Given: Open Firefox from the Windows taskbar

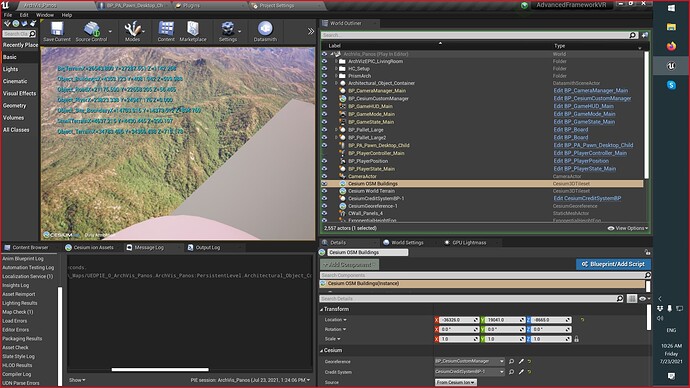Looking at the screenshot, I should [671, 46].
